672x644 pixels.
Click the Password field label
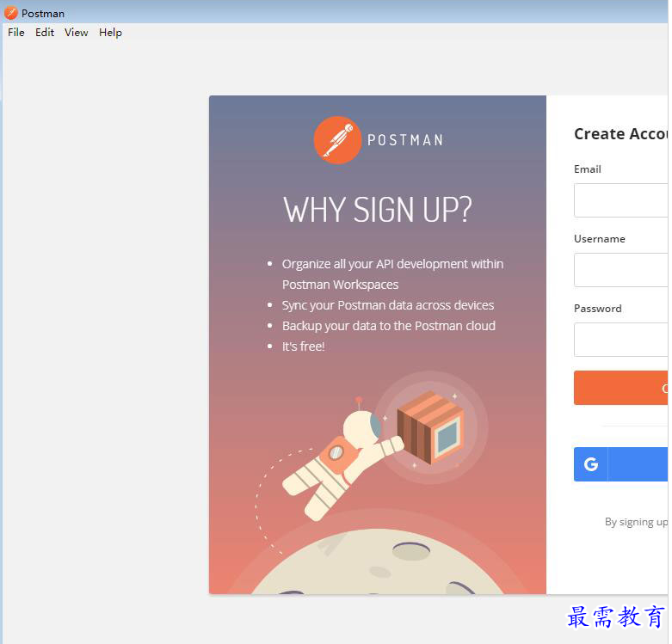(x=598, y=309)
